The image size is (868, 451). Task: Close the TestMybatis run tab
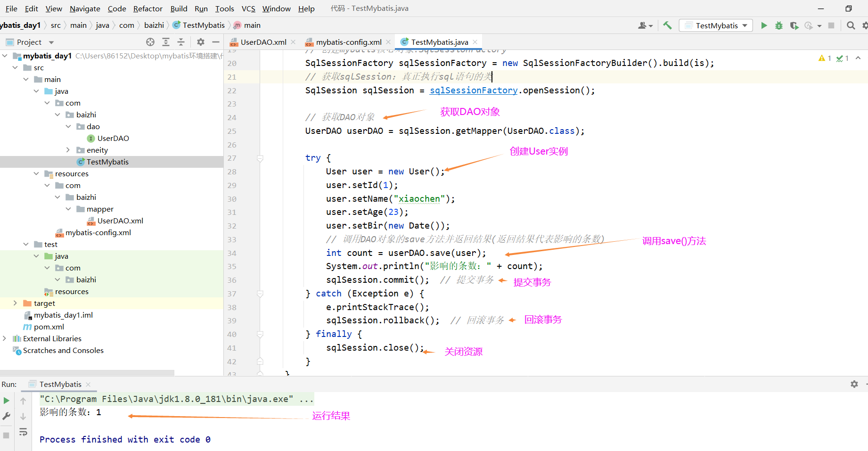click(x=88, y=385)
